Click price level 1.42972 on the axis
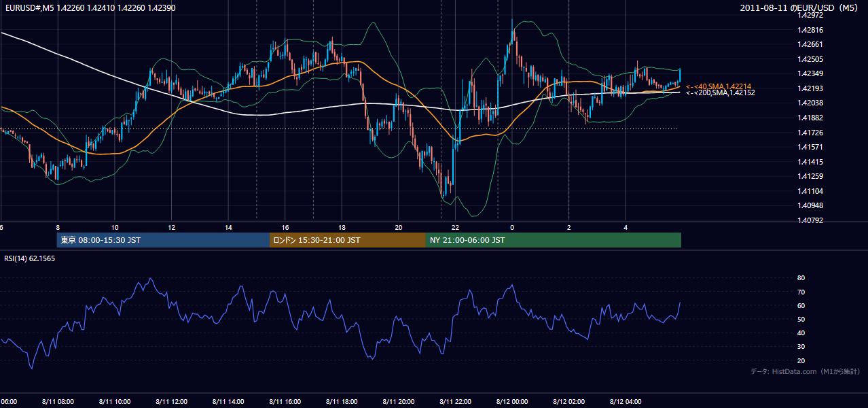 pos(810,15)
